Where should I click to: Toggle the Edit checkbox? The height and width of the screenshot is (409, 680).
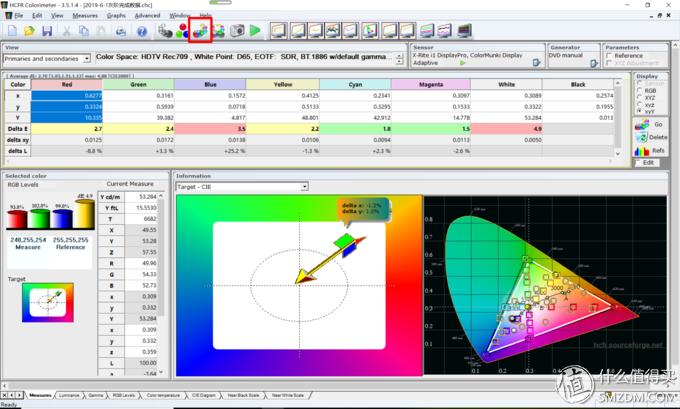[x=639, y=162]
